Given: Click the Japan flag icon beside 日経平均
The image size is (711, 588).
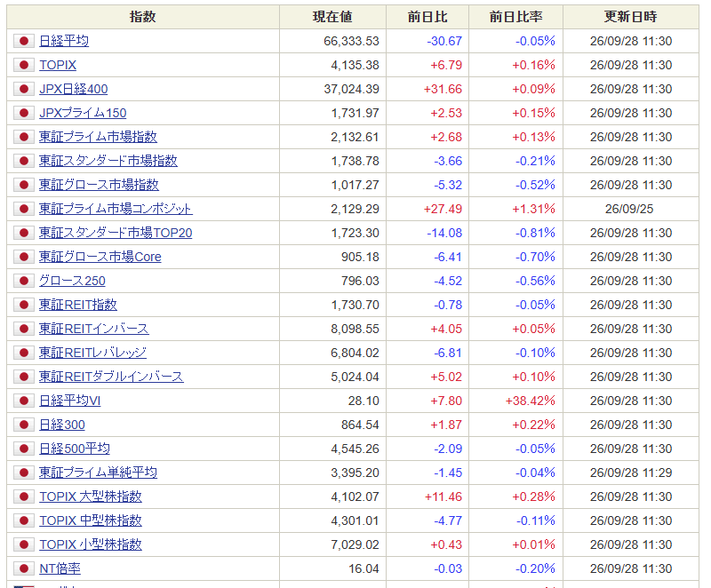Looking at the screenshot, I should [24, 41].
